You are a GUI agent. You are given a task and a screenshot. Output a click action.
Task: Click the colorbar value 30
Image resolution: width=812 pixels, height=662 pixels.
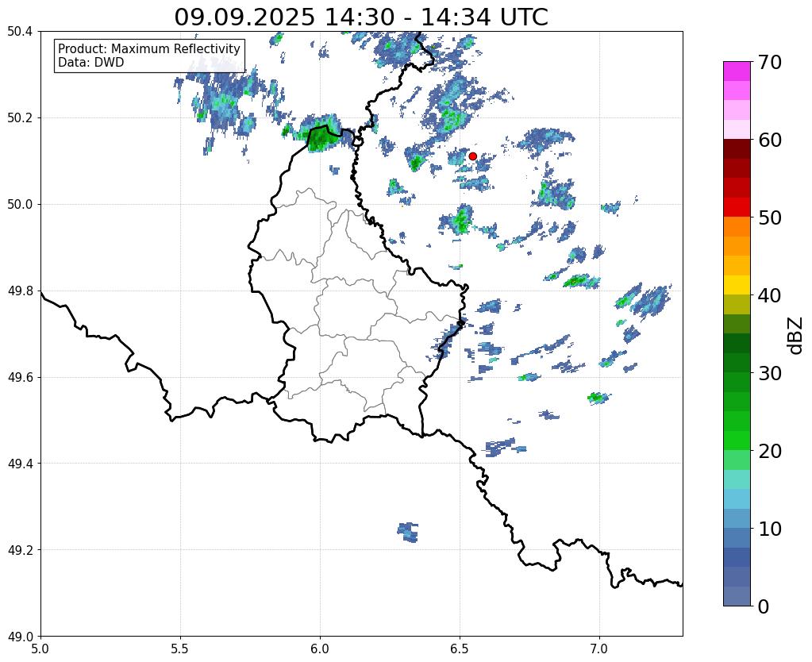[769, 373]
